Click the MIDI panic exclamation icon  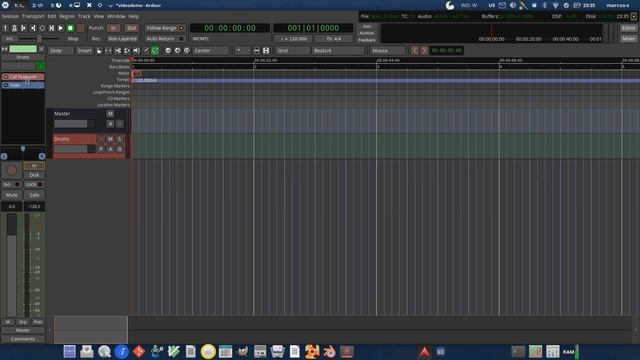(x=5, y=28)
